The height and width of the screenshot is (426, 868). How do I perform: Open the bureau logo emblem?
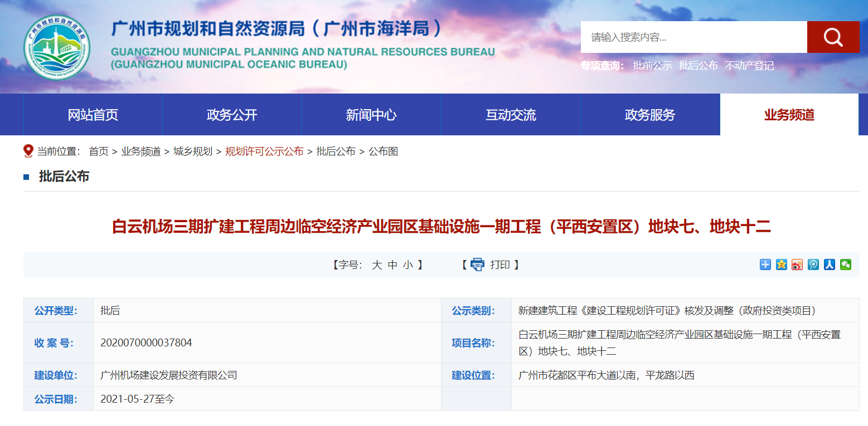click(x=56, y=47)
